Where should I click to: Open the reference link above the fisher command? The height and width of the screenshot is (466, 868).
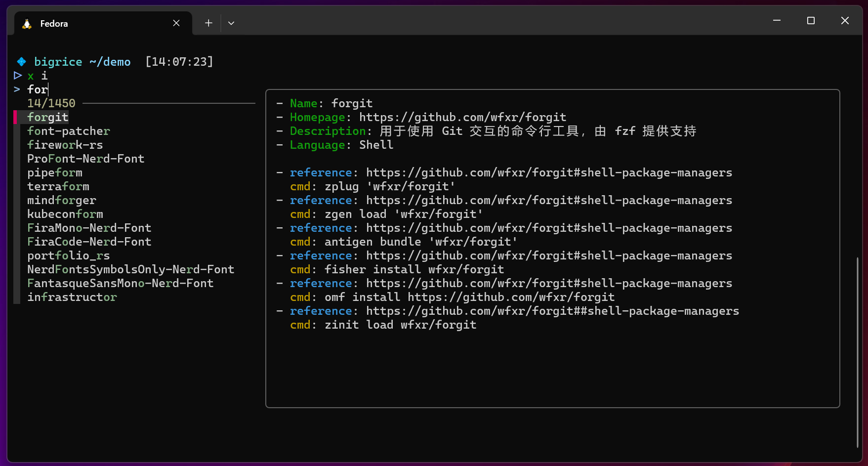[x=549, y=255]
